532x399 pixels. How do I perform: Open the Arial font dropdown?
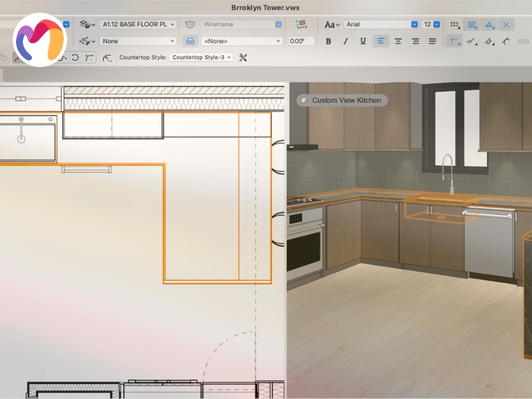[x=381, y=25]
